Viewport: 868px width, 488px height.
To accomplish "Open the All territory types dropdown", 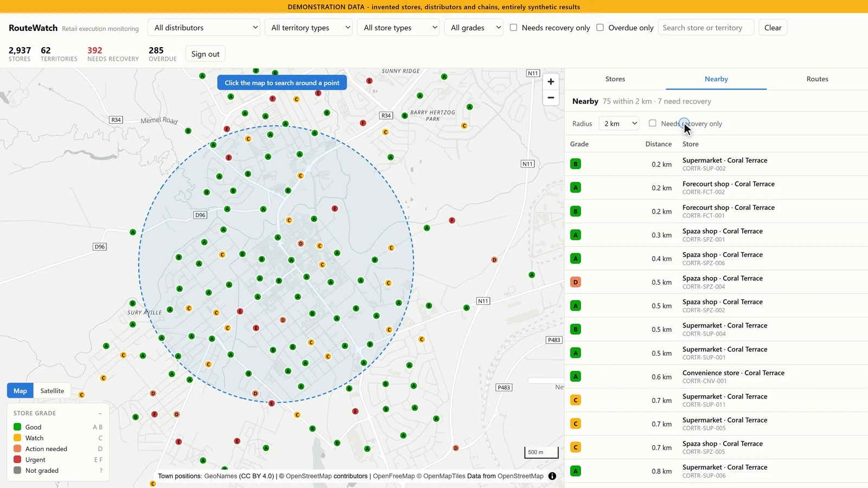I will click(309, 28).
